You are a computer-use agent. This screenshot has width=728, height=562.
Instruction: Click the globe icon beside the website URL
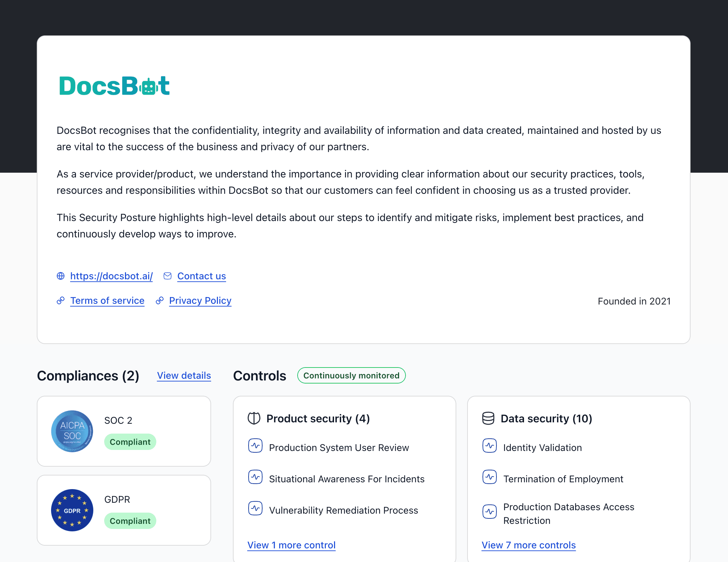[61, 276]
